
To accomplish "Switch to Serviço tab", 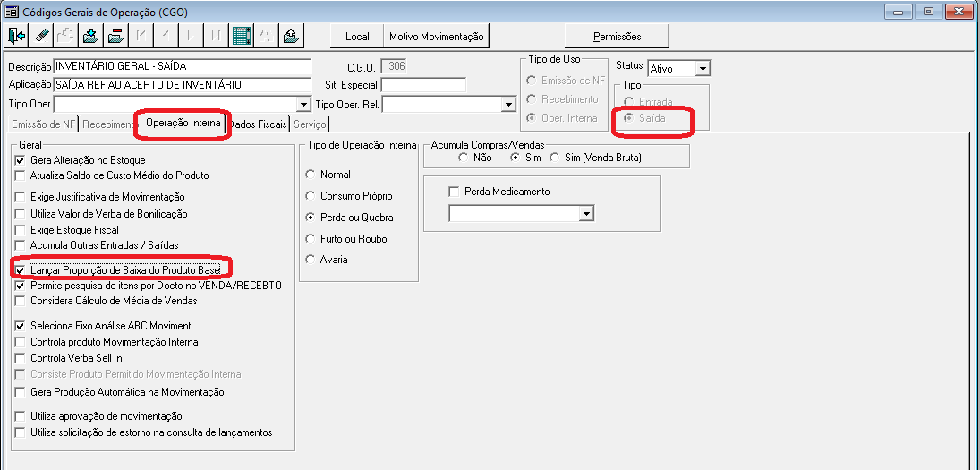I will pyautogui.click(x=310, y=124).
